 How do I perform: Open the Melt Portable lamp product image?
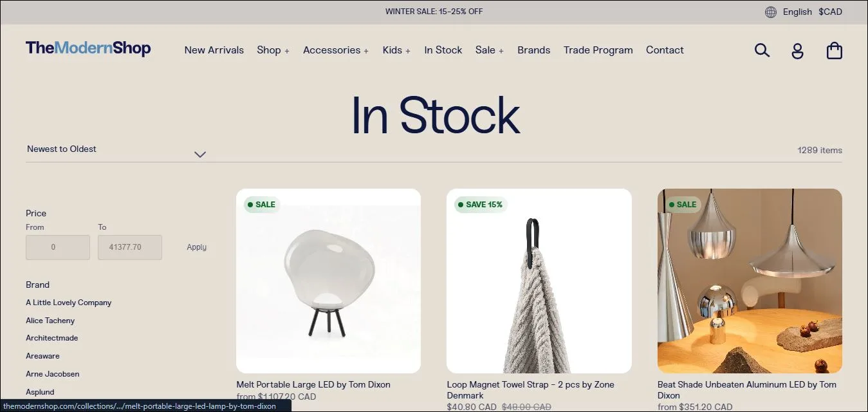(328, 281)
